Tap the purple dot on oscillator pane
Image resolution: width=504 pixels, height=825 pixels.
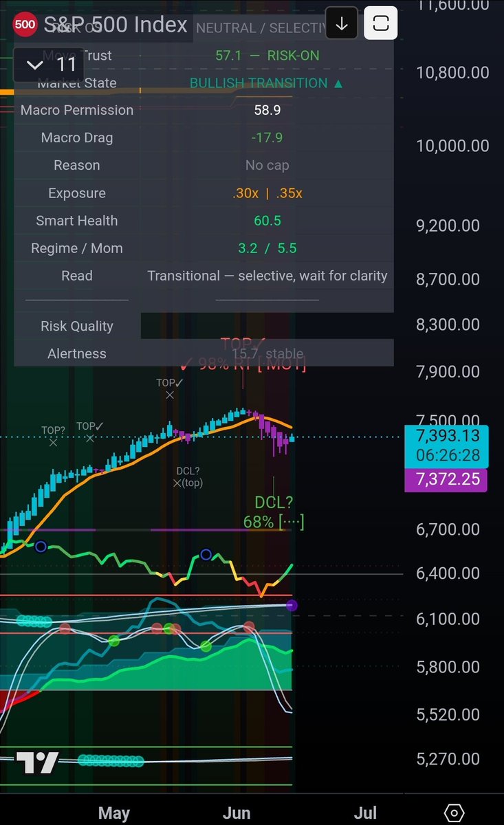pos(292,606)
